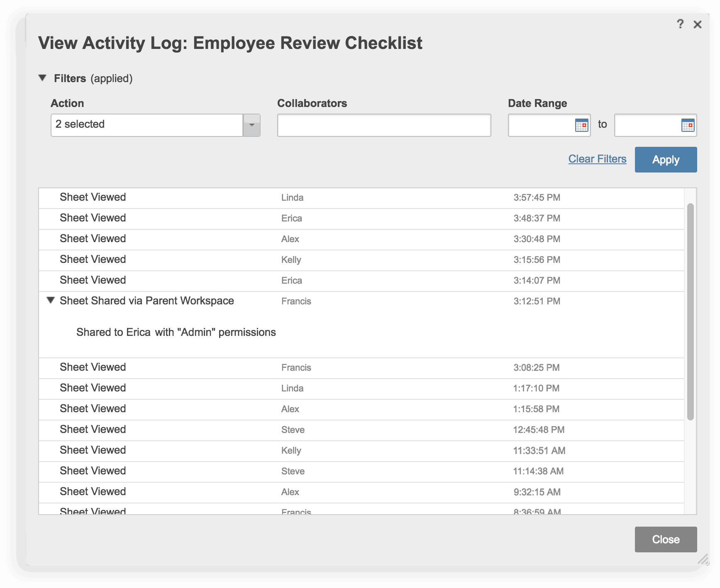Click the help question mark icon

(680, 24)
